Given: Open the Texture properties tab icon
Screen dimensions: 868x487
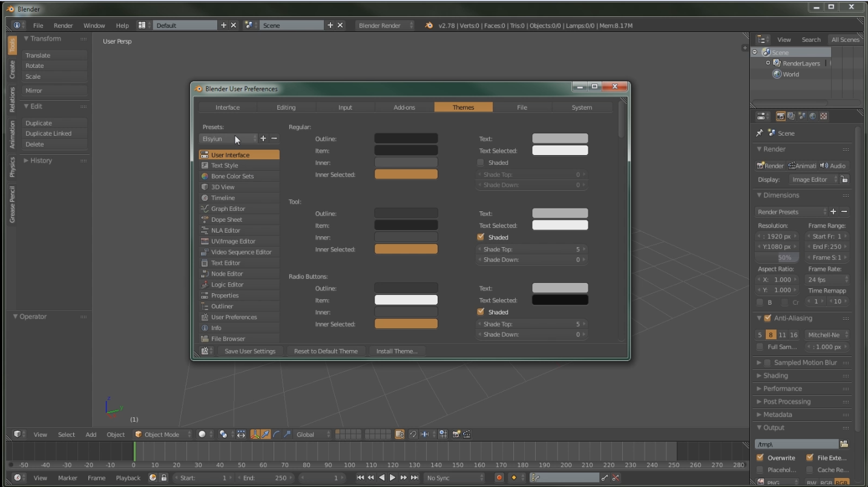Looking at the screenshot, I should tap(823, 116).
